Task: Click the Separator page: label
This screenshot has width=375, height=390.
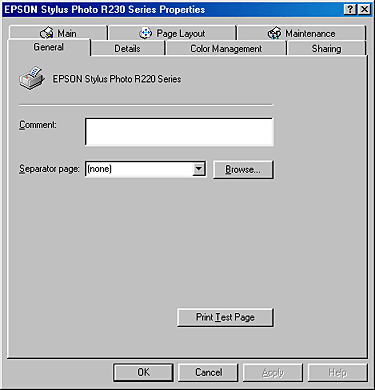Action: [49, 169]
